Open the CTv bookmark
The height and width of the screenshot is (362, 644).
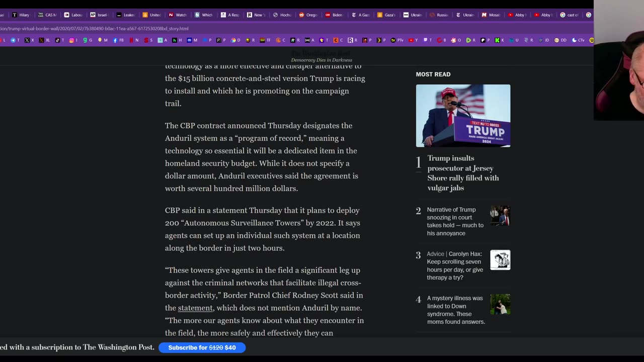click(x=578, y=40)
